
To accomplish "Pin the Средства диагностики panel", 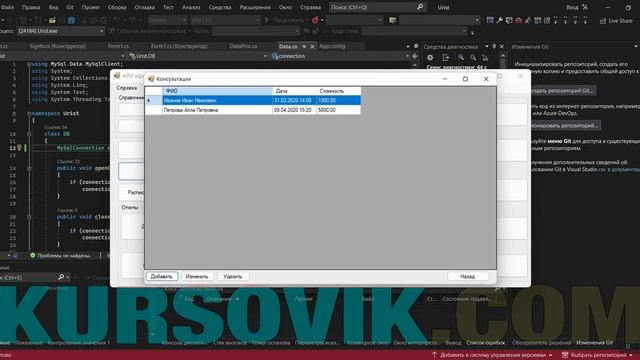I will 494,47.
